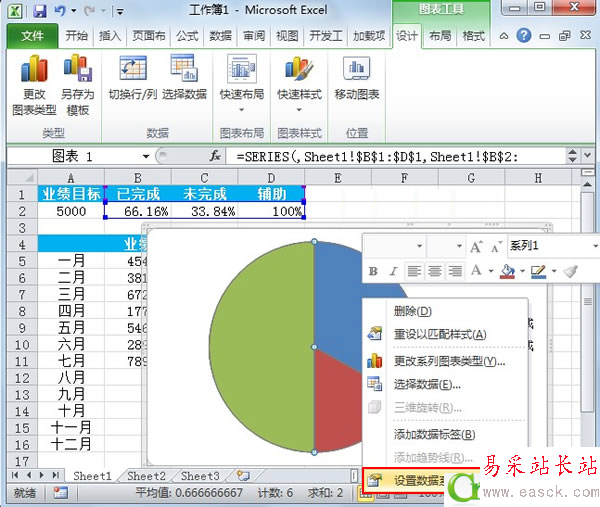
Task: Select column E header
Action: coord(338,178)
